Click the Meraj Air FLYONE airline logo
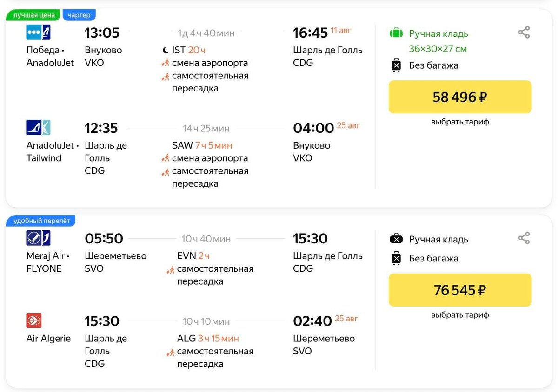558x392 pixels. pos(38,238)
